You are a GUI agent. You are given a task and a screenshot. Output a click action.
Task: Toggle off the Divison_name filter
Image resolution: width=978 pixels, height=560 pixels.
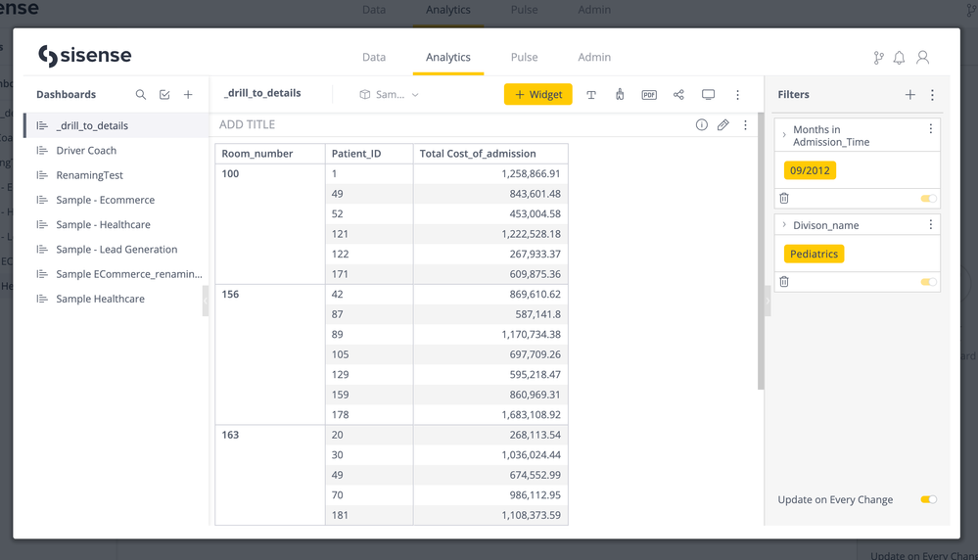(928, 282)
